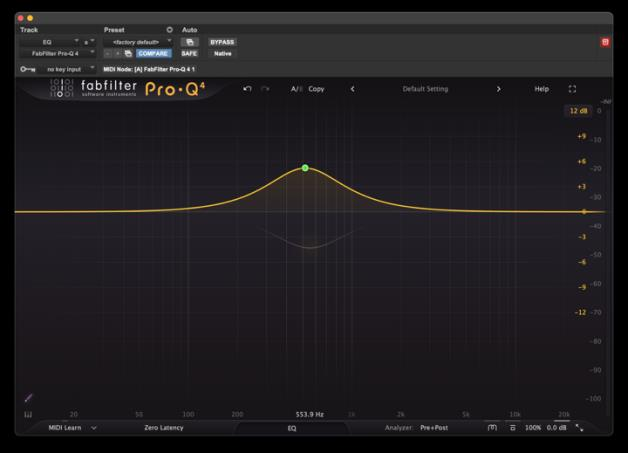Open the FabFilter Pro-Q 4 plug-in selector
Image resolution: width=628 pixels, height=453 pixels.
click(58, 53)
